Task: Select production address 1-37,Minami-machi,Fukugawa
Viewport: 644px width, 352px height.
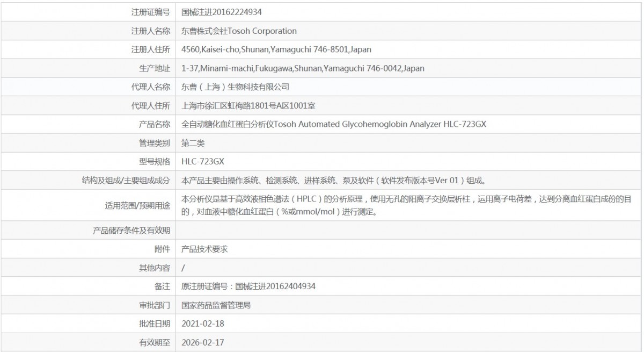Action: coord(237,68)
